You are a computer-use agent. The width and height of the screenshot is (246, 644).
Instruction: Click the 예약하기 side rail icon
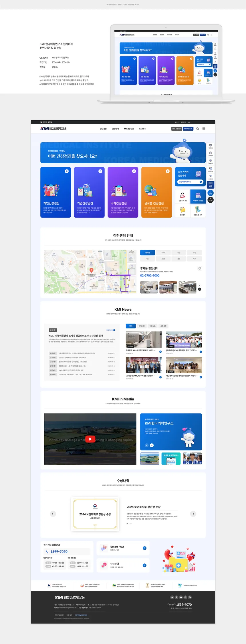tap(211, 146)
